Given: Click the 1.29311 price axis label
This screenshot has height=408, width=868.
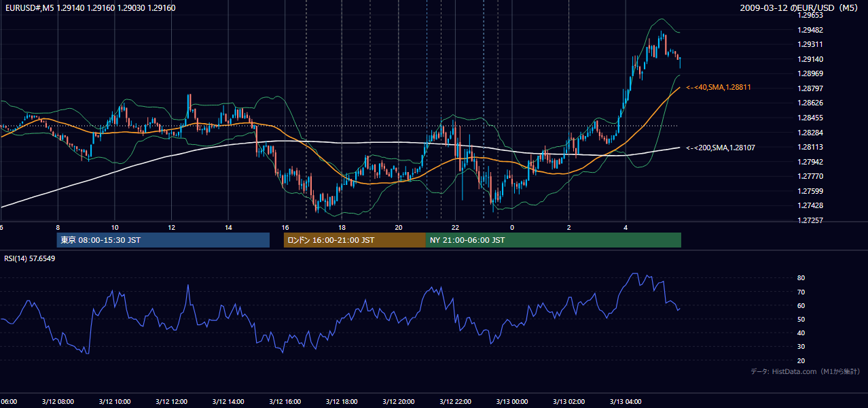Looking at the screenshot, I should tap(811, 44).
